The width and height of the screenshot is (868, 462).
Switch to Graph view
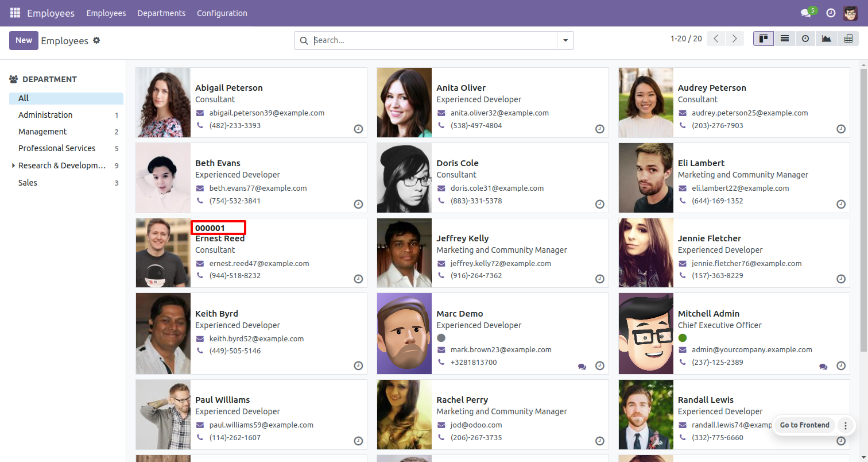pyautogui.click(x=826, y=38)
